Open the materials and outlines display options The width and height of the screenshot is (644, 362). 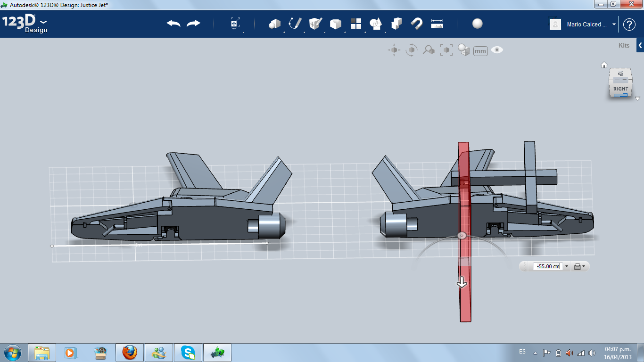click(464, 50)
